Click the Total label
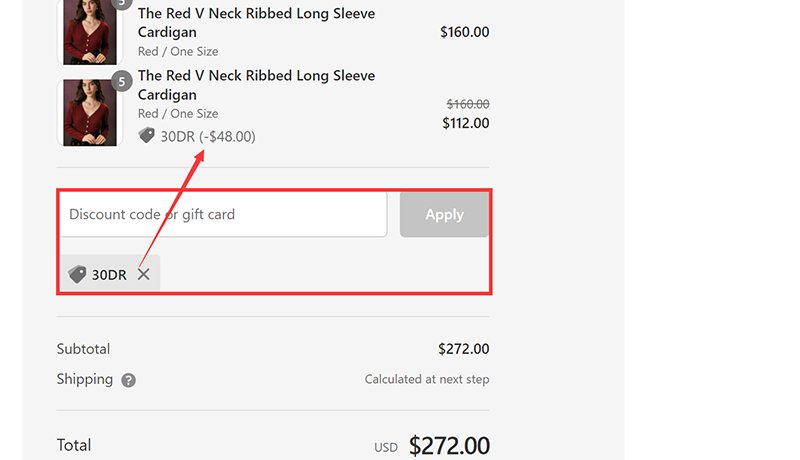 [x=74, y=445]
